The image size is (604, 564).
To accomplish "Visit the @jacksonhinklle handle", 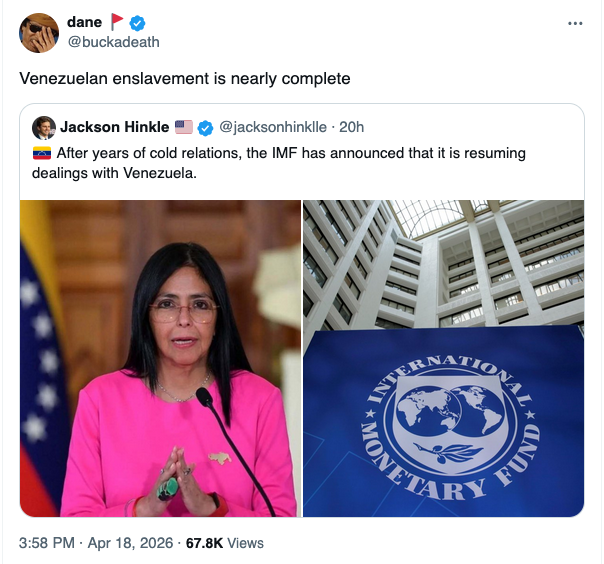I will [x=273, y=127].
